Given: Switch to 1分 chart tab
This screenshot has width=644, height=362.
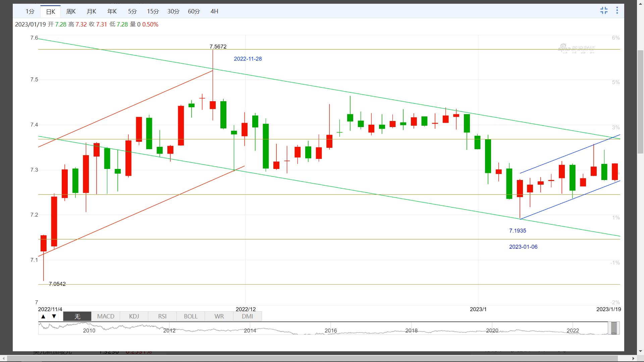Looking at the screenshot, I should [30, 11].
